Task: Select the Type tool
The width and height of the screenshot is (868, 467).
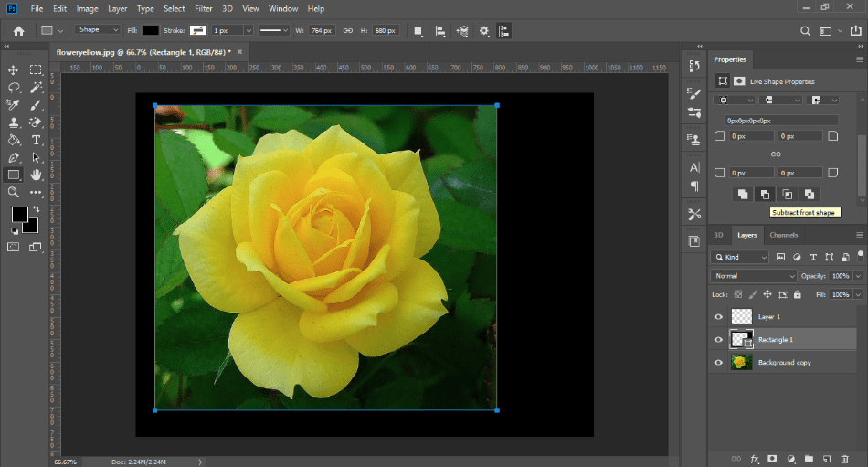Action: (x=36, y=140)
